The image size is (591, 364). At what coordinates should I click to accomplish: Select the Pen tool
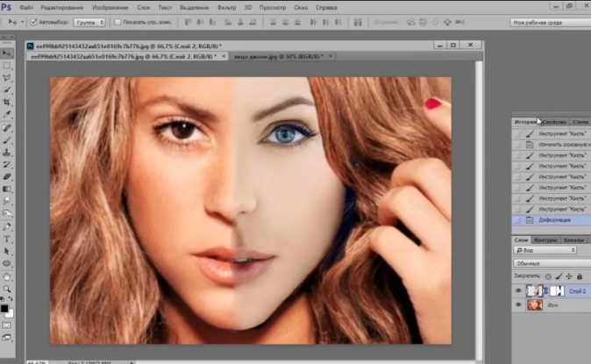pyautogui.click(x=7, y=227)
